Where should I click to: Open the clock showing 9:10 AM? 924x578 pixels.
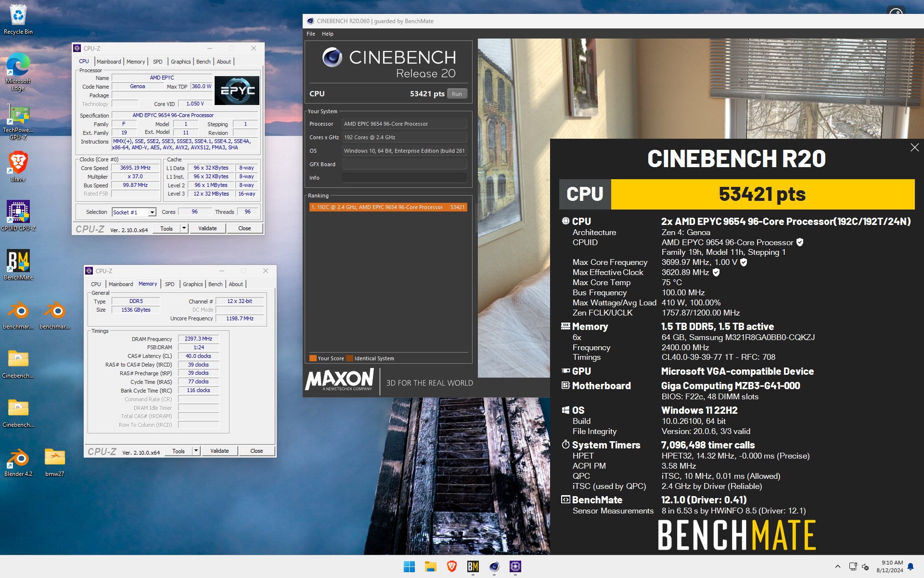point(889,566)
